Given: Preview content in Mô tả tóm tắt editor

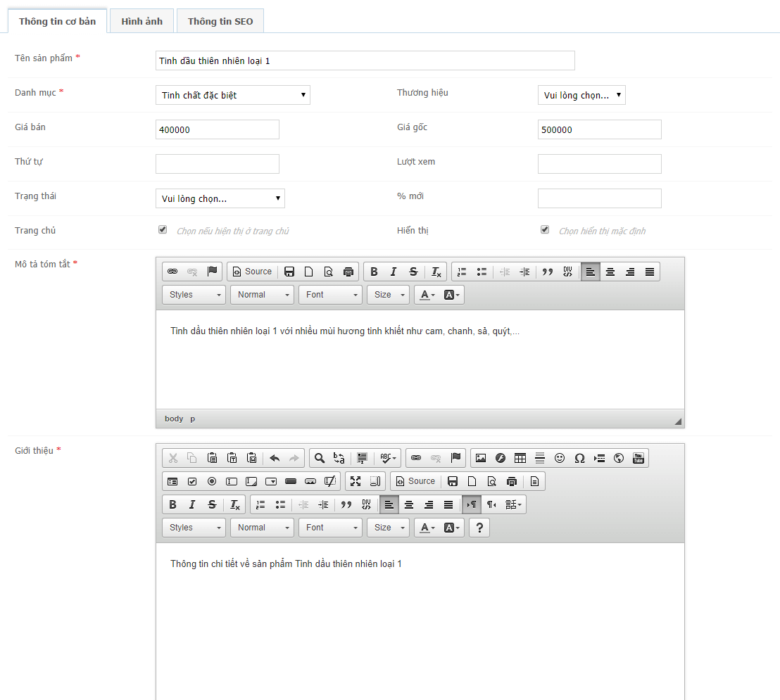Looking at the screenshot, I should click(328, 272).
